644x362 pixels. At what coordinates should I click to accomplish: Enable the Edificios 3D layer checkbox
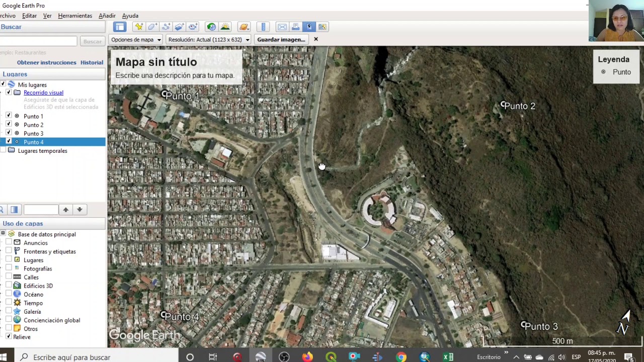9,285
